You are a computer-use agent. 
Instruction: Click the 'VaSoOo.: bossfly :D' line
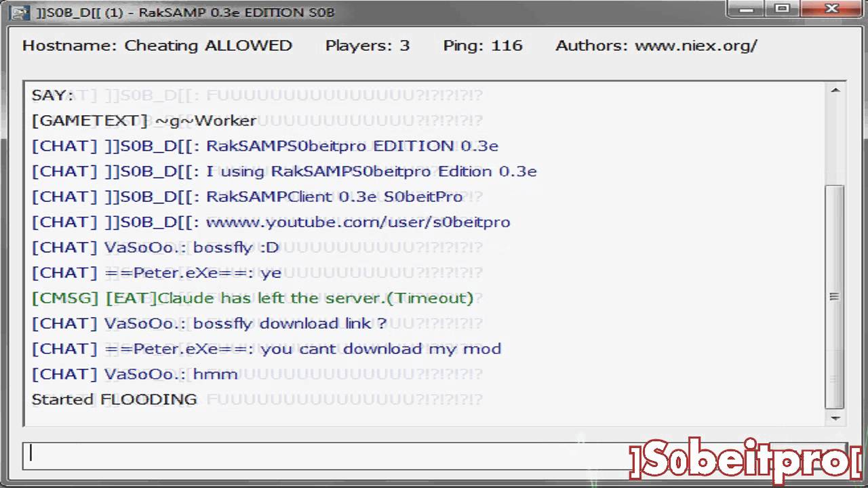tap(155, 247)
